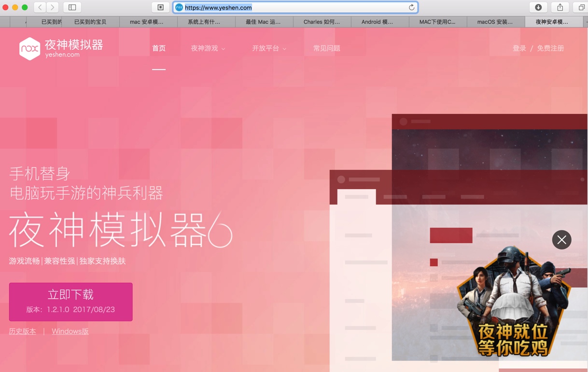
Task: Expand the 夜神游戏 dropdown menu
Action: (208, 48)
